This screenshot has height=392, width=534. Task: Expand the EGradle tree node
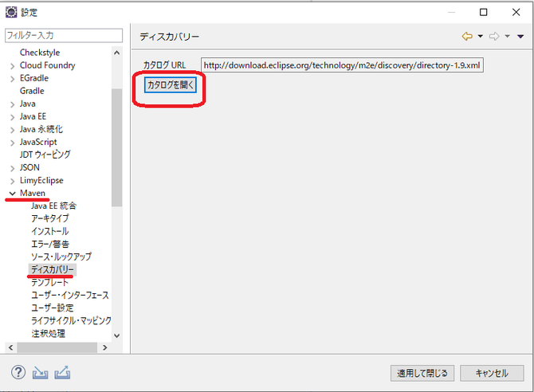click(x=12, y=79)
